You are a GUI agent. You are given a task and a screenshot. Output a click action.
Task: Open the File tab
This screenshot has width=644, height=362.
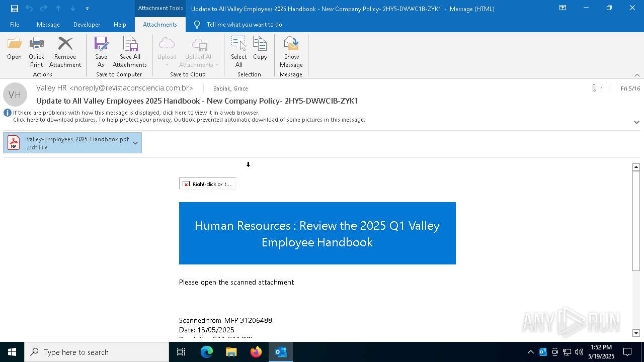[15, 25]
